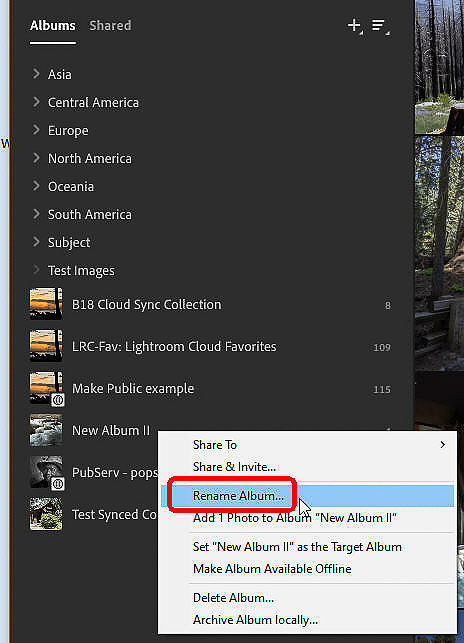Image resolution: width=464 pixels, height=643 pixels.
Task: Expand the North America folder chevron
Action: coord(36,158)
